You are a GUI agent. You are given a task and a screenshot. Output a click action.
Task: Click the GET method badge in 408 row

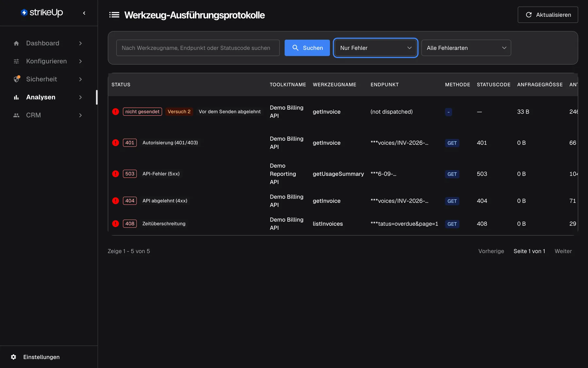[x=452, y=224]
